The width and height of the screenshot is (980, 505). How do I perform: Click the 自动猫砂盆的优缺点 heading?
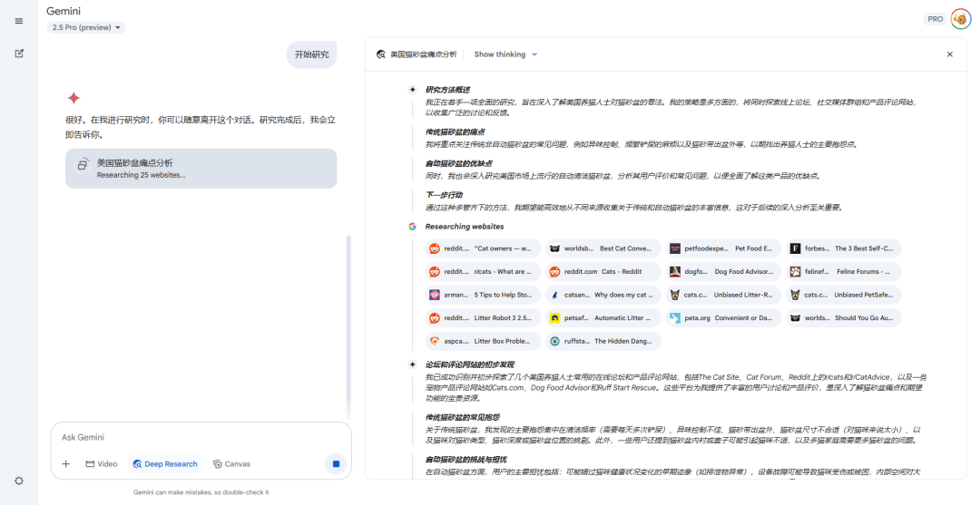(459, 163)
